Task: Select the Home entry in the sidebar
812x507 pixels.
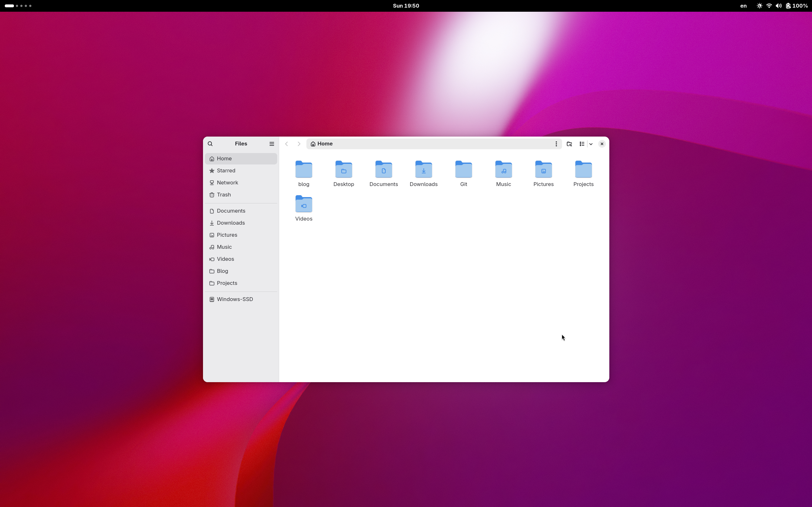Action: (224, 158)
